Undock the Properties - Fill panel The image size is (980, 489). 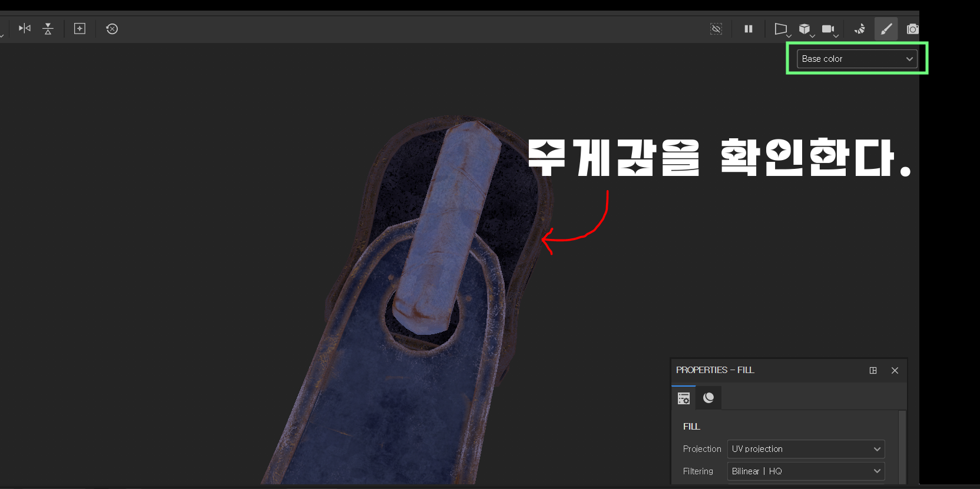tap(873, 370)
